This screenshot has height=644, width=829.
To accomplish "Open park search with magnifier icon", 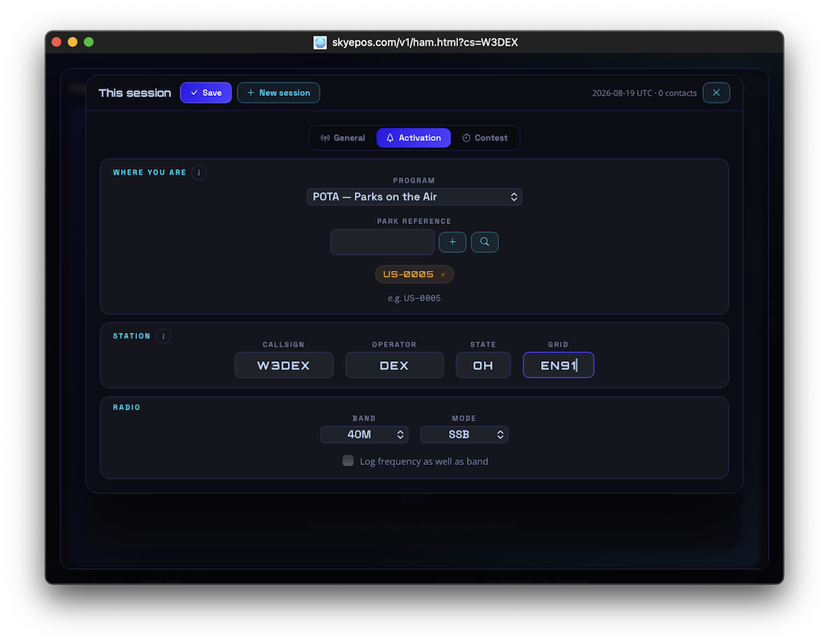I will point(485,242).
